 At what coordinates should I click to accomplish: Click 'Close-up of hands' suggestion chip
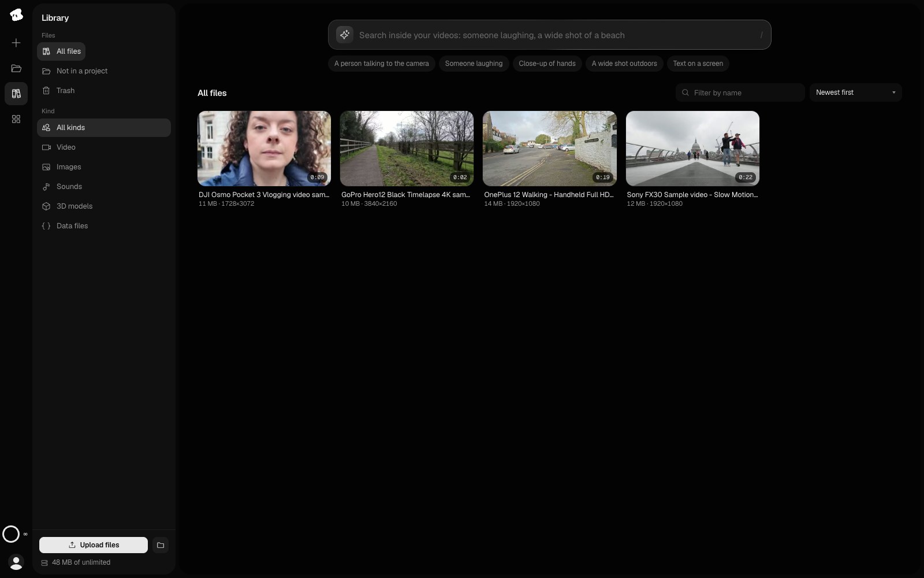point(547,64)
